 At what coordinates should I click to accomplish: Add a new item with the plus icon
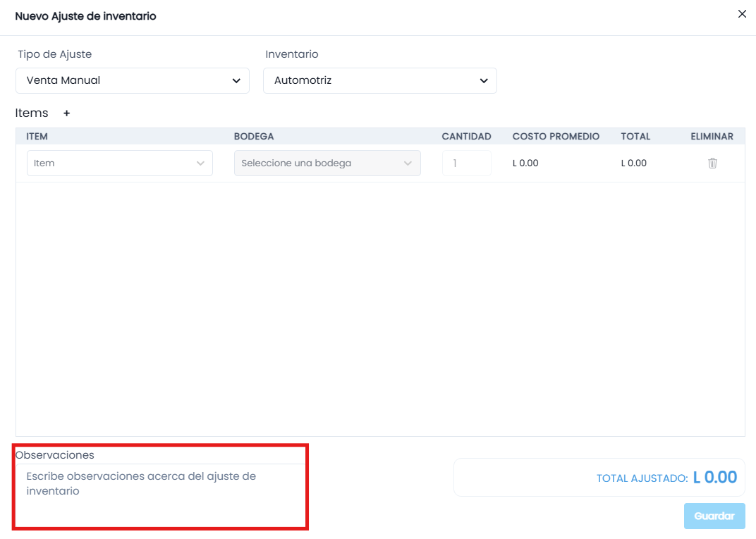point(66,113)
